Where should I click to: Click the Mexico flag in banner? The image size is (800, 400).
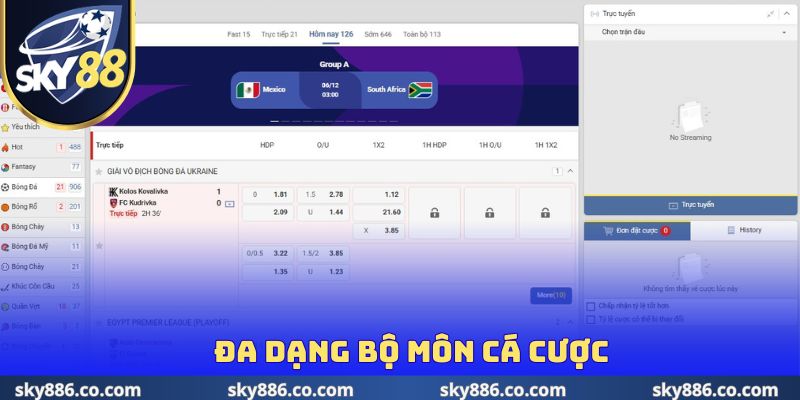click(248, 90)
